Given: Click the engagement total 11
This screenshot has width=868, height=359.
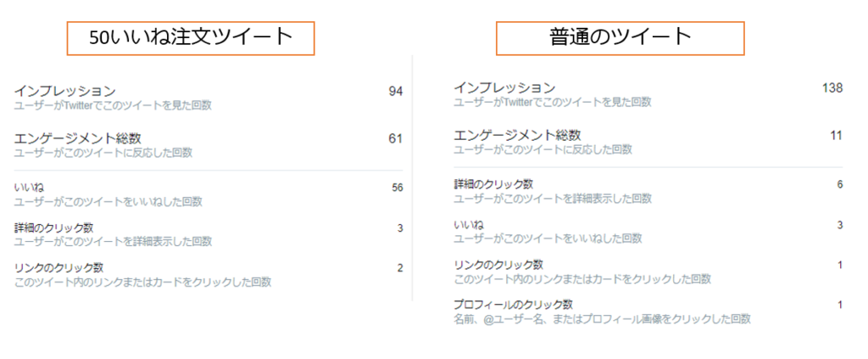Looking at the screenshot, I should [837, 136].
